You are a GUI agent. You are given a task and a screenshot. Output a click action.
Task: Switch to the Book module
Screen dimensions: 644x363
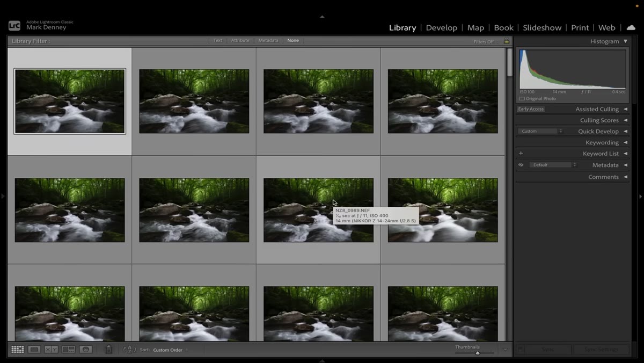503,28
